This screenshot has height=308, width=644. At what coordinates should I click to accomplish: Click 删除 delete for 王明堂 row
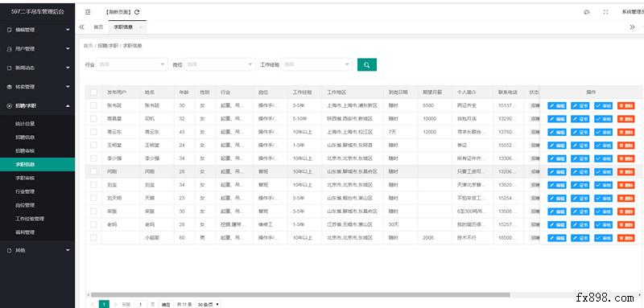click(625, 146)
